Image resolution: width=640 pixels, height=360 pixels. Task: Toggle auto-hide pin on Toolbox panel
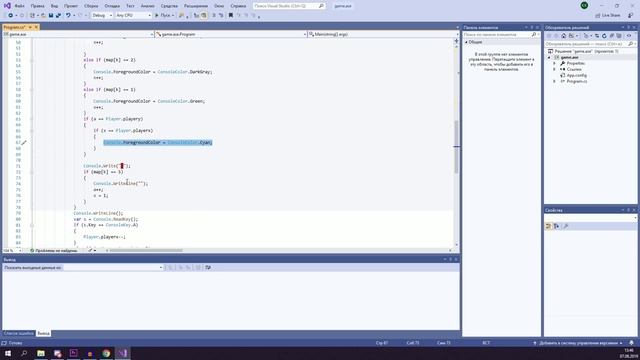point(532,27)
